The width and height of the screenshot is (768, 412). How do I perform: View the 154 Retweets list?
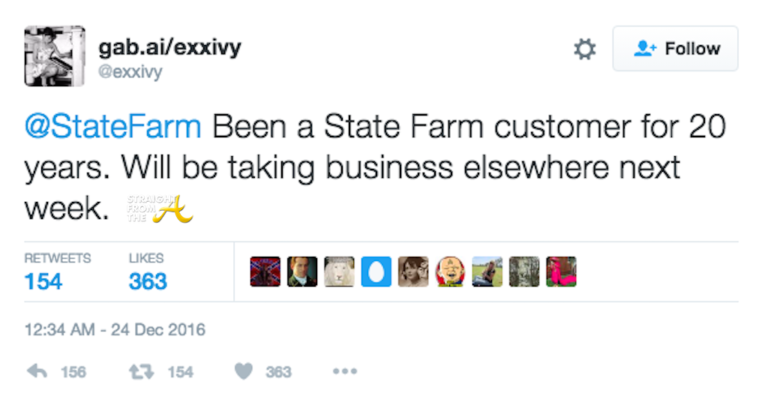[56, 272]
